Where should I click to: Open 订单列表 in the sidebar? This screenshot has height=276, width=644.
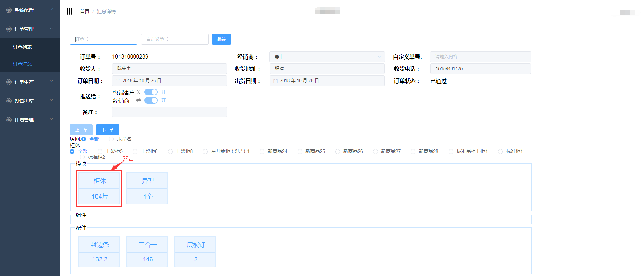[22, 47]
